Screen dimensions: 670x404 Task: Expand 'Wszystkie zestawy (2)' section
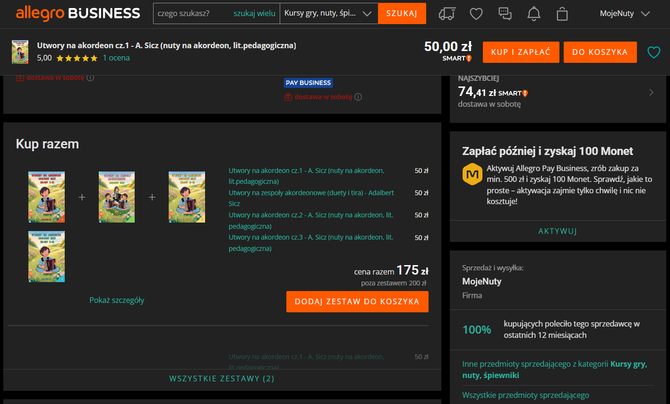tap(222, 379)
